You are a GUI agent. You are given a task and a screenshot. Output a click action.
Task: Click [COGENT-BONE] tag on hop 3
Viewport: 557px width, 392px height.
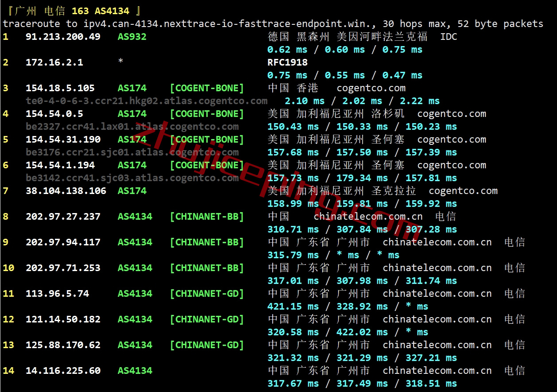[207, 88]
